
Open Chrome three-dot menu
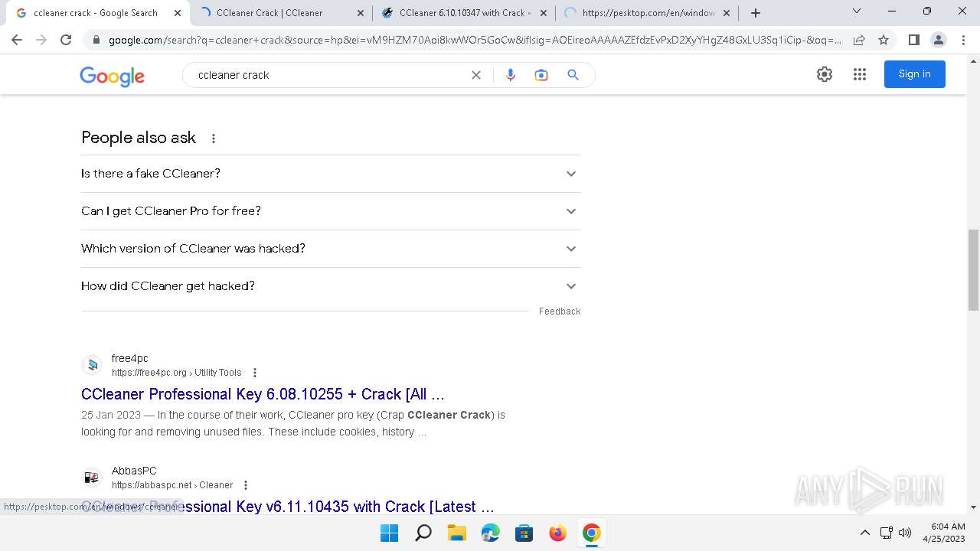coord(962,40)
